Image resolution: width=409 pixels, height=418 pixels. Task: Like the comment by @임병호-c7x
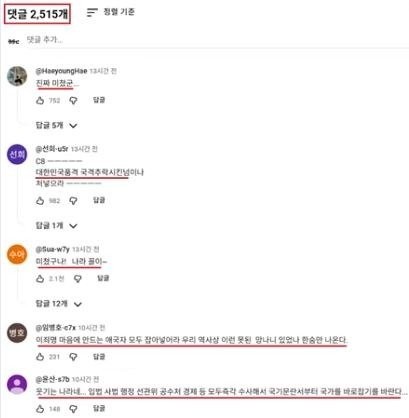coord(40,357)
